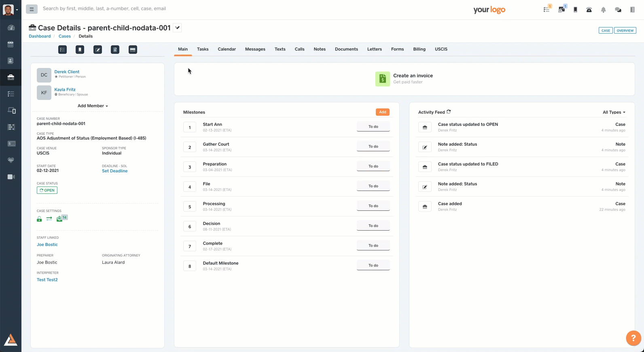Refresh the Activity Feed
The height and width of the screenshot is (352, 644).
(x=449, y=112)
